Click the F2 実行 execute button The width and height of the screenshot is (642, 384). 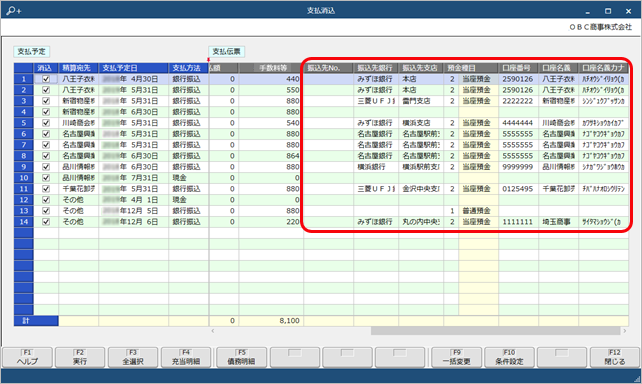pos(80,357)
